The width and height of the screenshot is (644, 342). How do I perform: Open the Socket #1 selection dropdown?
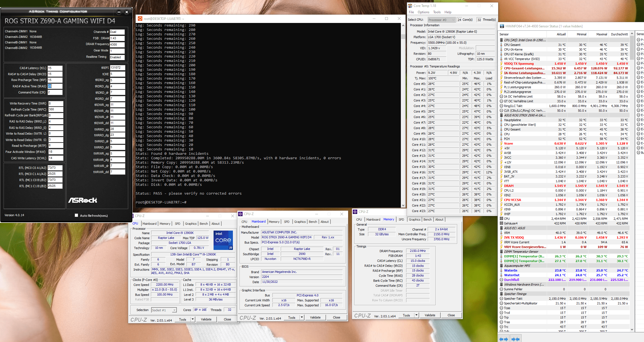(x=164, y=310)
